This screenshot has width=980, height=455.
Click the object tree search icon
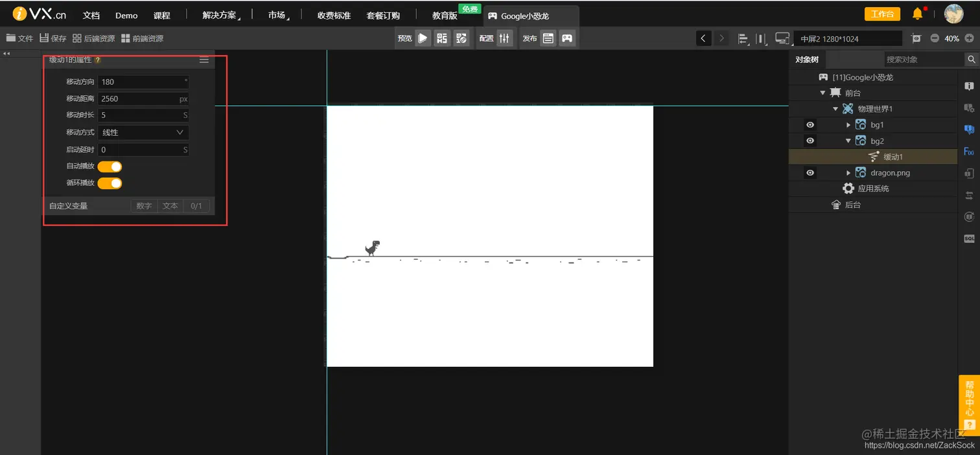click(972, 59)
